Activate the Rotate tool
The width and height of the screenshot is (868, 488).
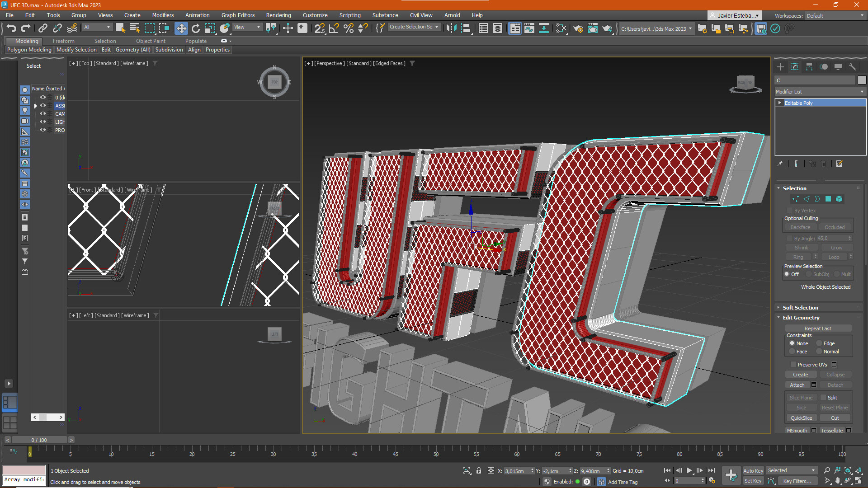[195, 28]
